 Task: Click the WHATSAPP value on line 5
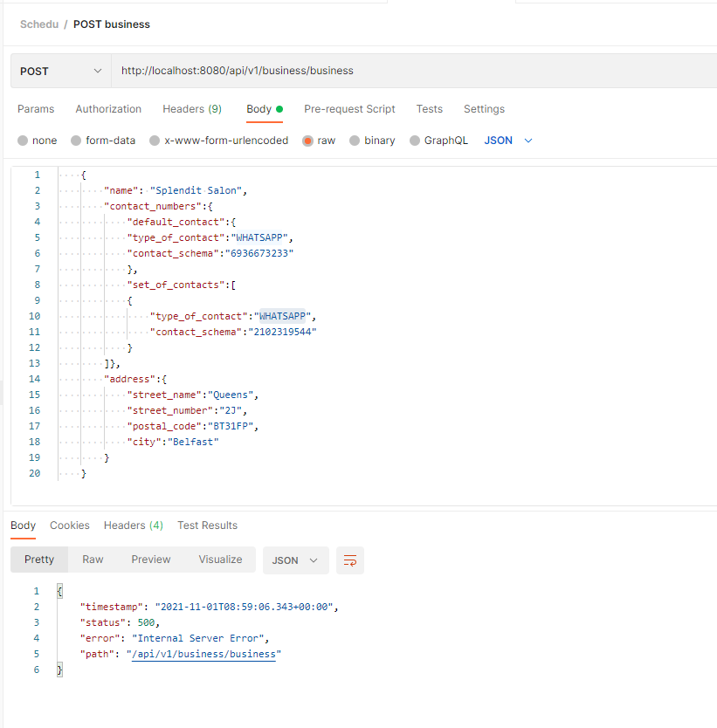point(259,237)
